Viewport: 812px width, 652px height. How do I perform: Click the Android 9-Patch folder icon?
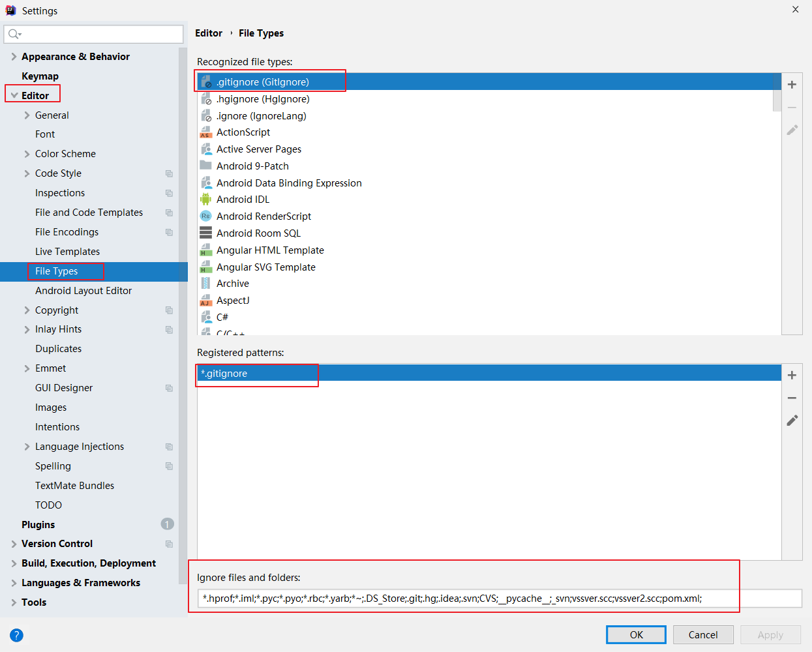pyautogui.click(x=205, y=166)
